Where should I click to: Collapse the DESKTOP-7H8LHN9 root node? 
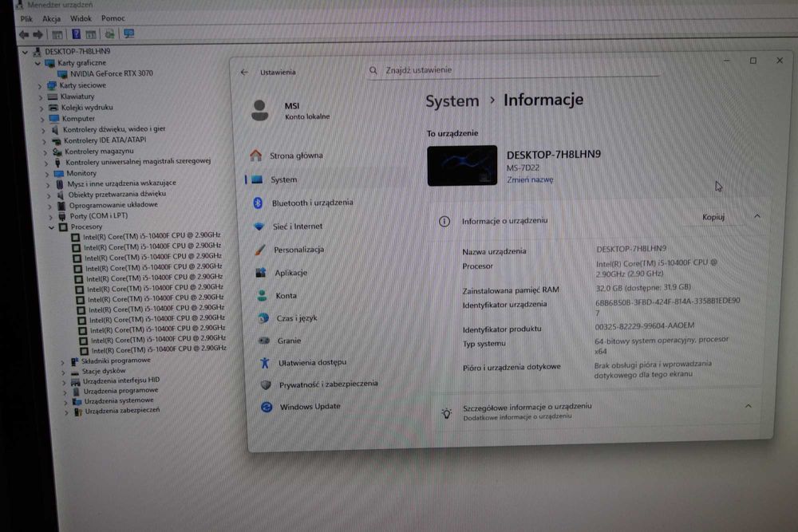click(25, 52)
